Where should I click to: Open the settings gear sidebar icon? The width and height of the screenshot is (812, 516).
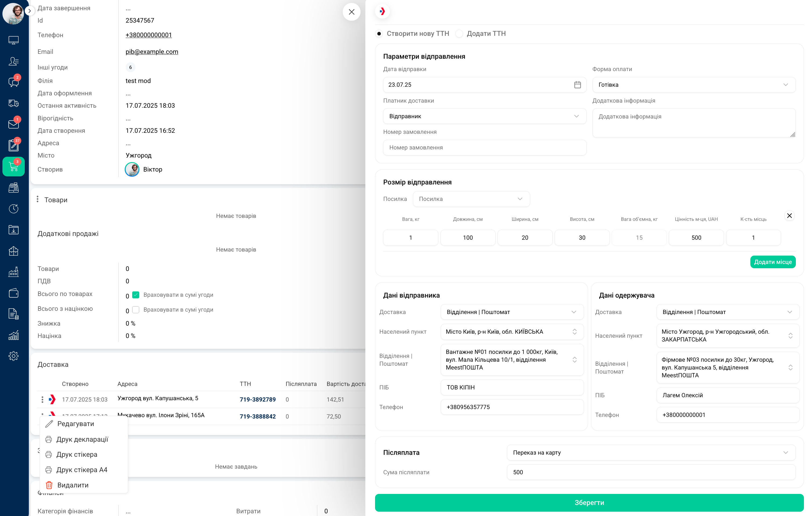pos(13,356)
